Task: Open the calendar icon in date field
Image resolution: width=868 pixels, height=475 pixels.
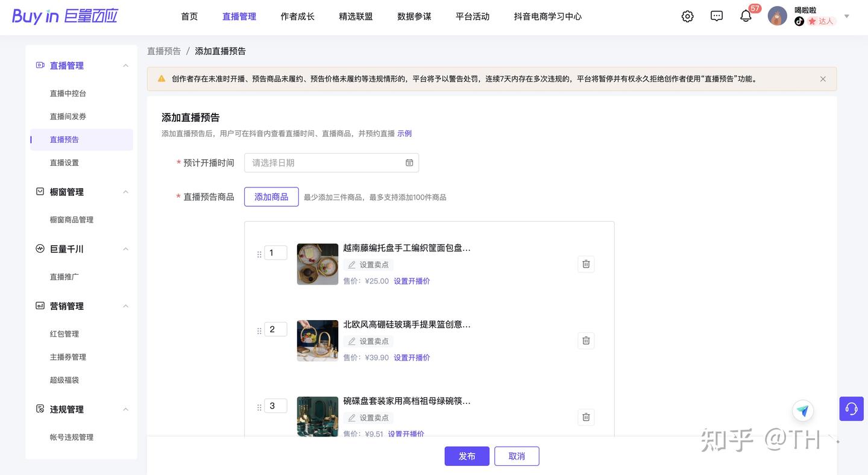Action: point(409,163)
